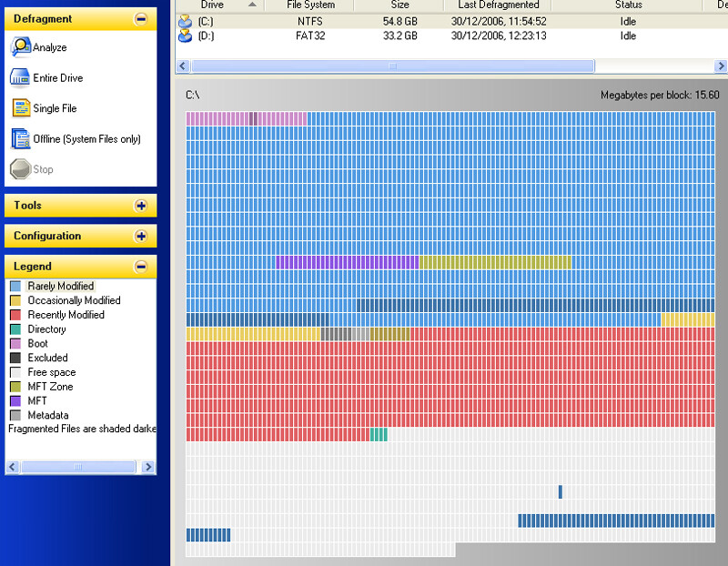Click the Entire Drive defragment icon

[20, 78]
